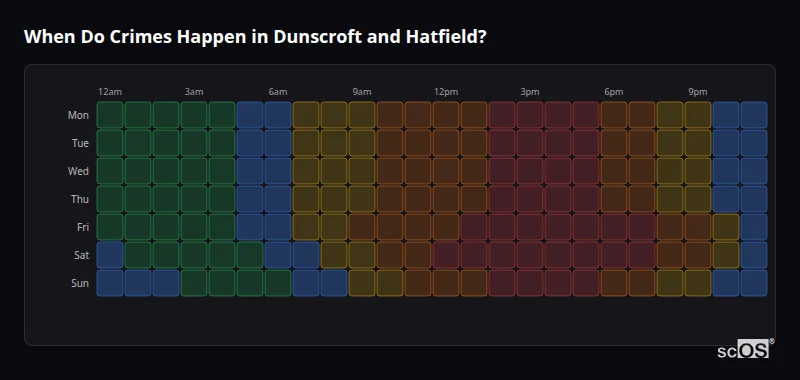Click the Fri row label
800x380 pixels.
point(83,227)
